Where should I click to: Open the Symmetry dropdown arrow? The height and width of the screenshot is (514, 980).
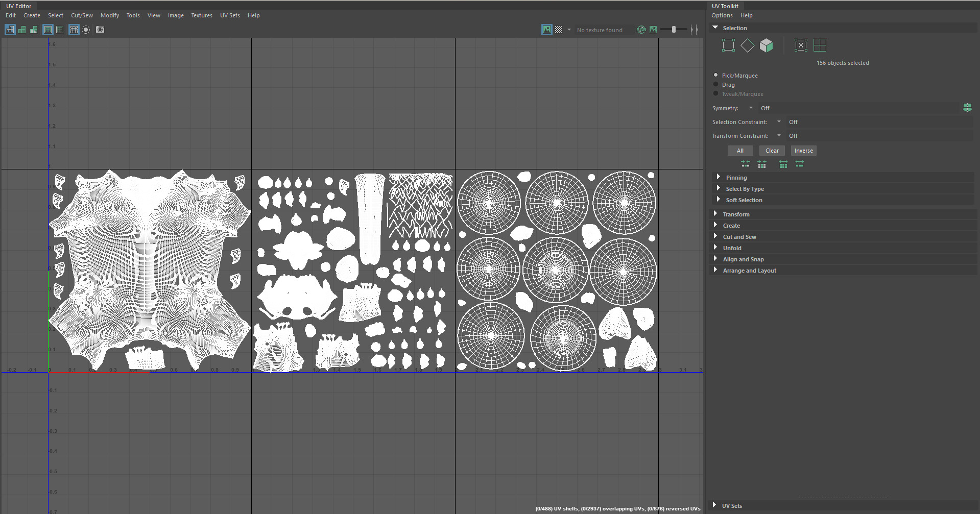click(x=751, y=108)
